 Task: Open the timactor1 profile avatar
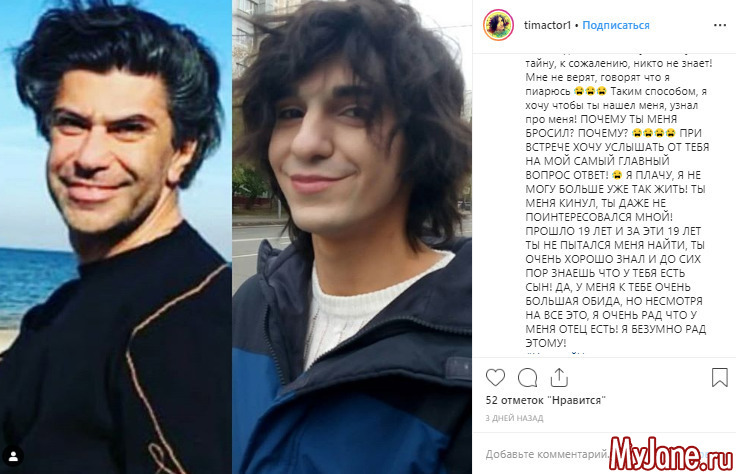[498, 25]
